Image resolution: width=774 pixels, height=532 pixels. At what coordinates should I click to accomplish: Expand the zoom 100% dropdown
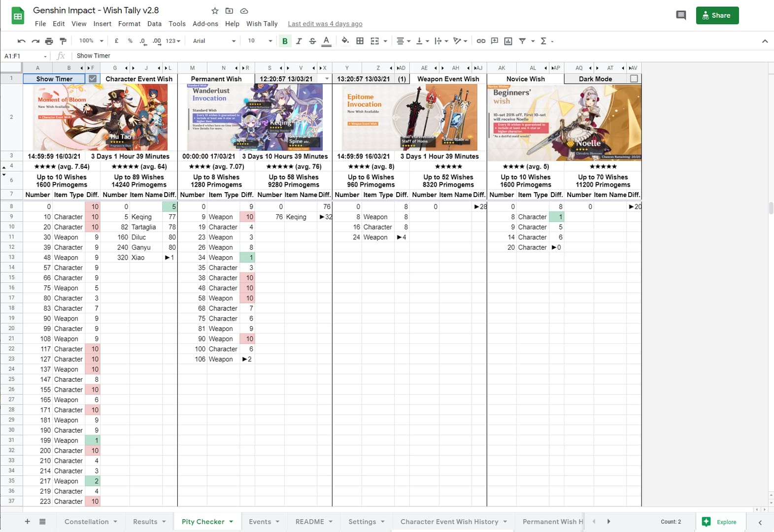91,41
